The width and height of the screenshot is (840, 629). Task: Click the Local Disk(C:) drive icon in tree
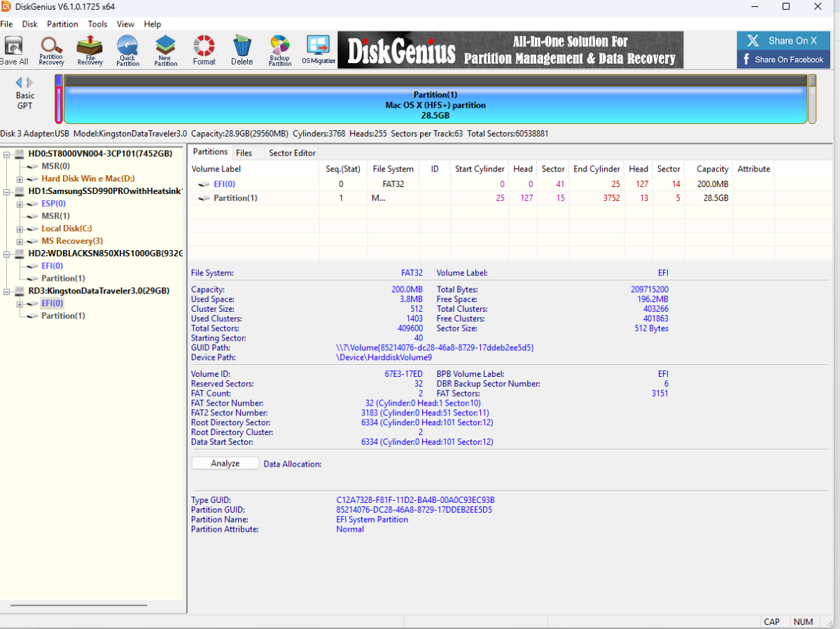33,228
